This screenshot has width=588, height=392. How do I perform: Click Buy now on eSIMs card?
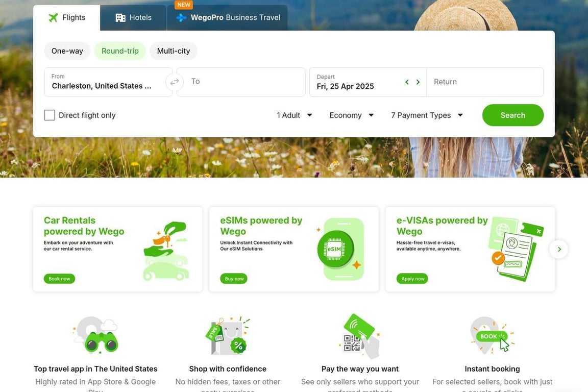(234, 279)
